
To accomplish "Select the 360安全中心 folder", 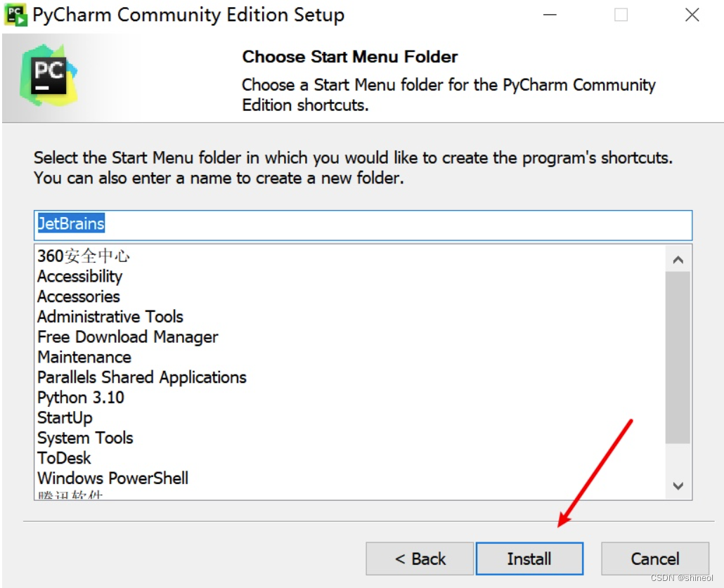I will [84, 256].
